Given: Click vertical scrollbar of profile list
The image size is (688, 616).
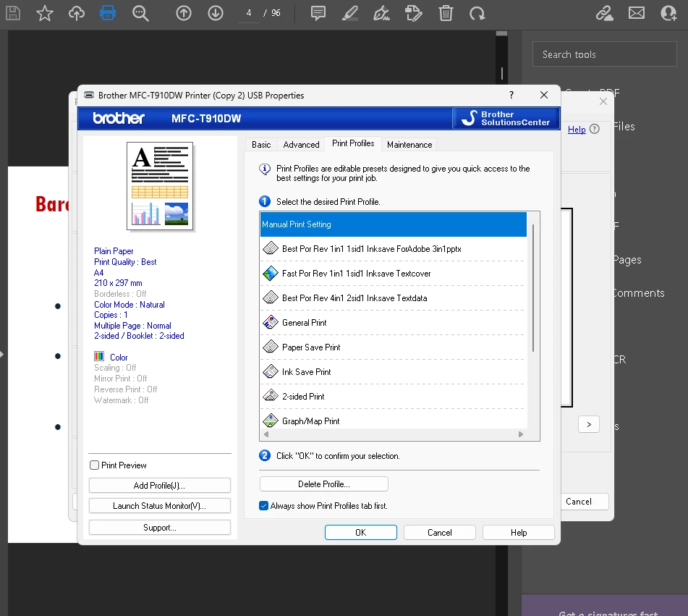Looking at the screenshot, I should [533, 288].
